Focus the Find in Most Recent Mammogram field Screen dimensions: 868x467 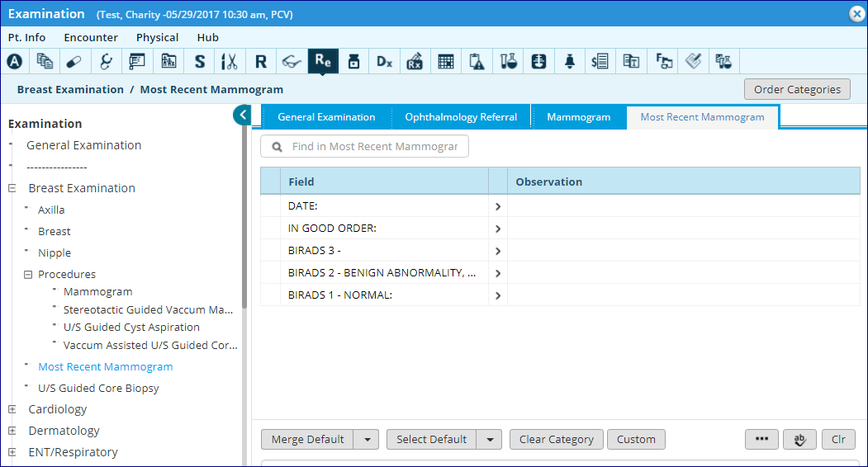[365, 147]
